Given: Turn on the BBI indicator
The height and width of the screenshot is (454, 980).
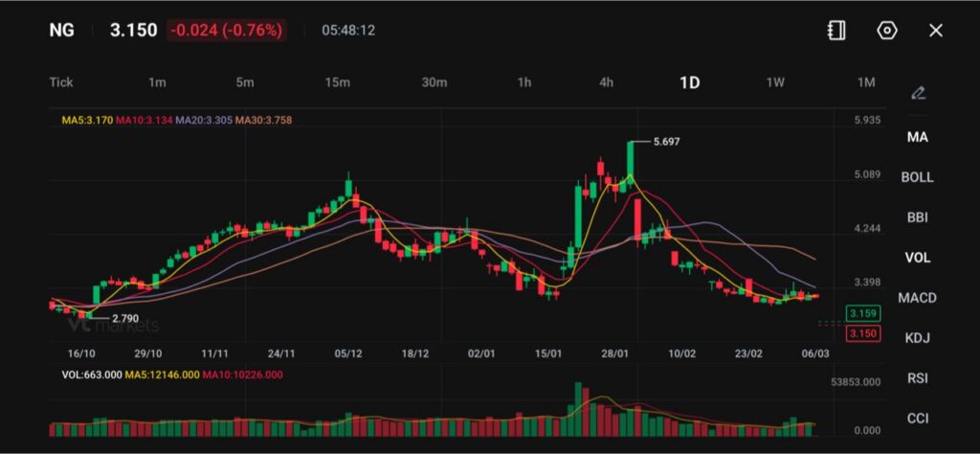Looking at the screenshot, I should click(917, 217).
